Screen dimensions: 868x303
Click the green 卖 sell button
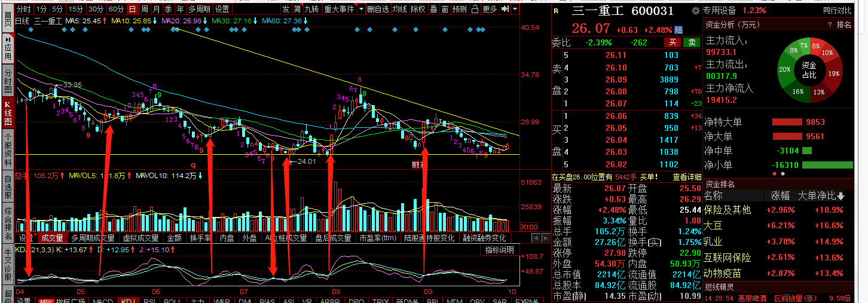[x=692, y=42]
